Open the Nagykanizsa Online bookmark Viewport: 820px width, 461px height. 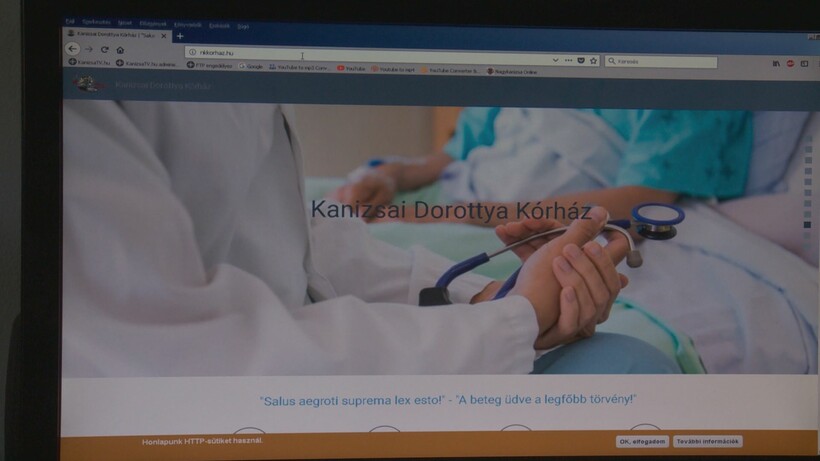[511, 72]
